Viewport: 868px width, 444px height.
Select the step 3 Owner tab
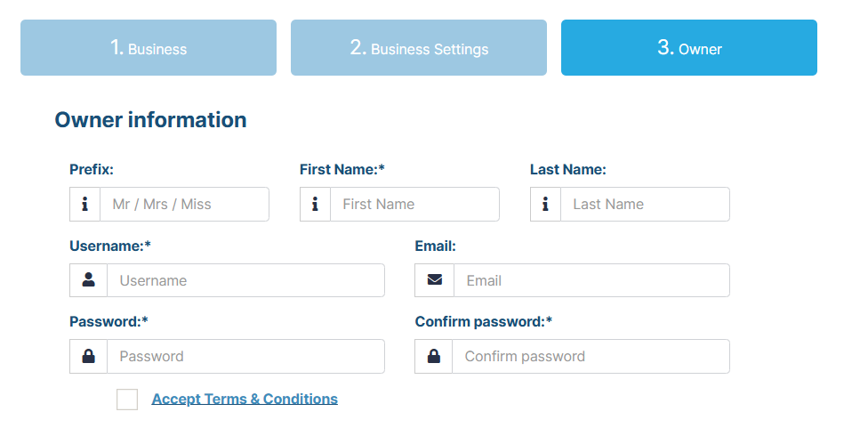tap(689, 48)
